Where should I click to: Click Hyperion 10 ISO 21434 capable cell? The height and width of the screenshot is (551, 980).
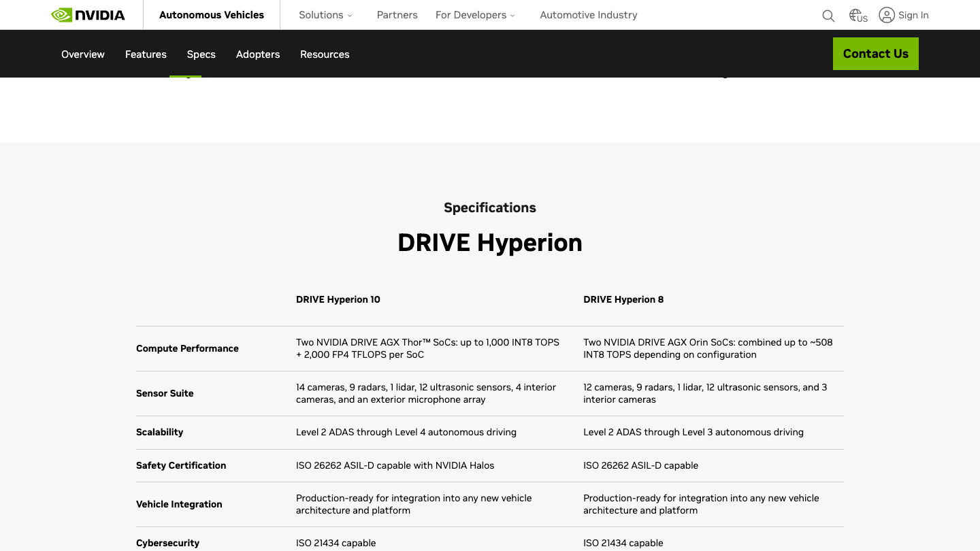[336, 543]
